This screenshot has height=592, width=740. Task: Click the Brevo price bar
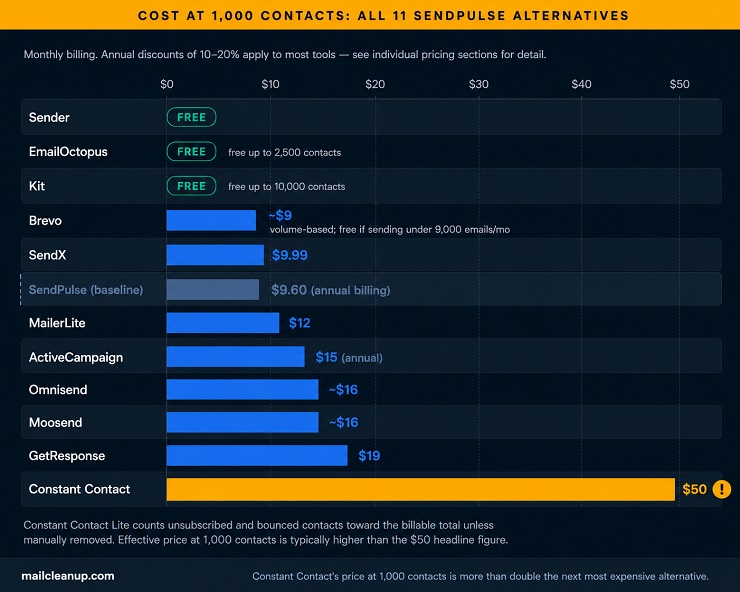211,220
